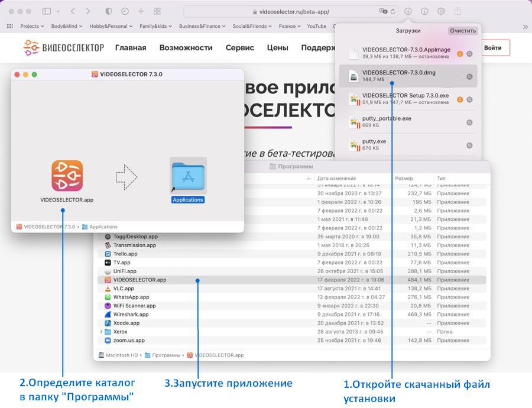The height and width of the screenshot is (408, 532).
Task: Open the Цены menu item
Action: [278, 48]
